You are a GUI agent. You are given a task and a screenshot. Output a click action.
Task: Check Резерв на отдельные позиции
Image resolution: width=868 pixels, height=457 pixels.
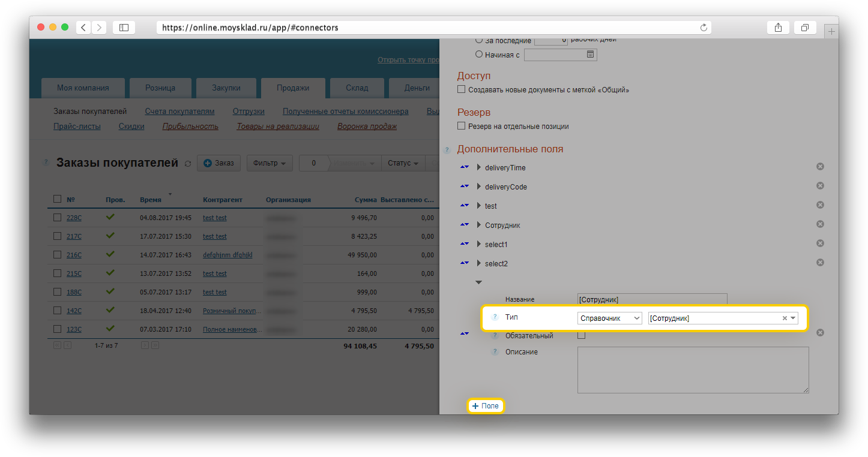click(462, 126)
